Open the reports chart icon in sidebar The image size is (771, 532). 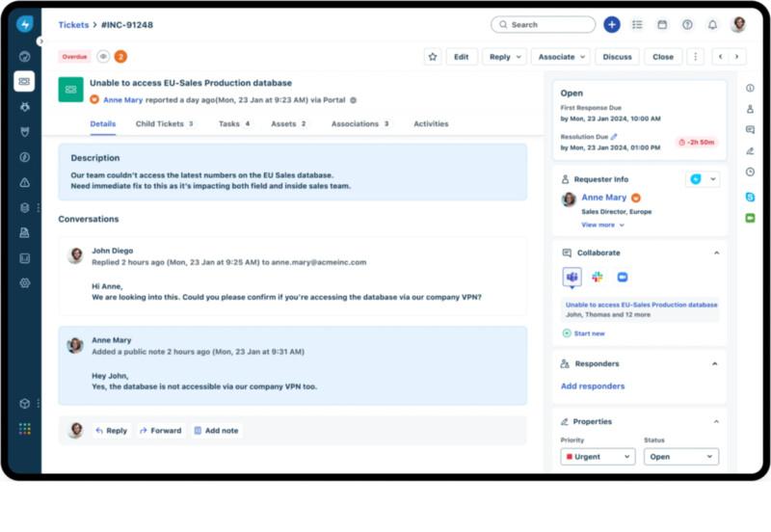point(25,258)
